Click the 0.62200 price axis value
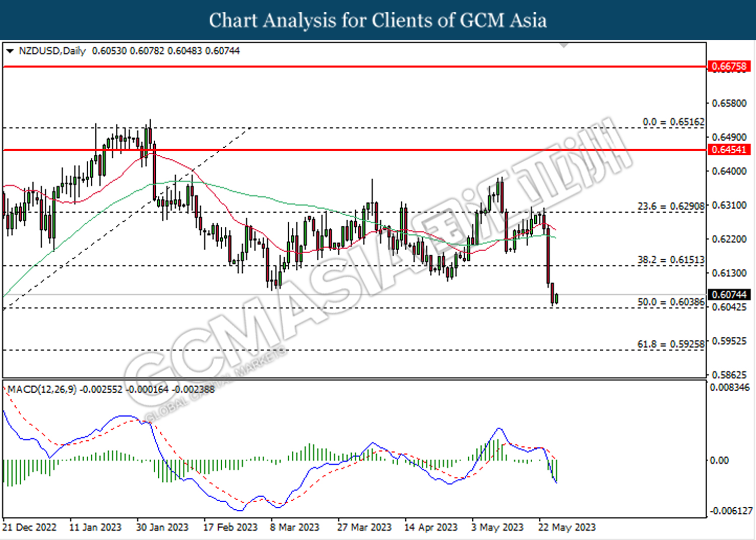The width and height of the screenshot is (756, 540). pyautogui.click(x=729, y=239)
